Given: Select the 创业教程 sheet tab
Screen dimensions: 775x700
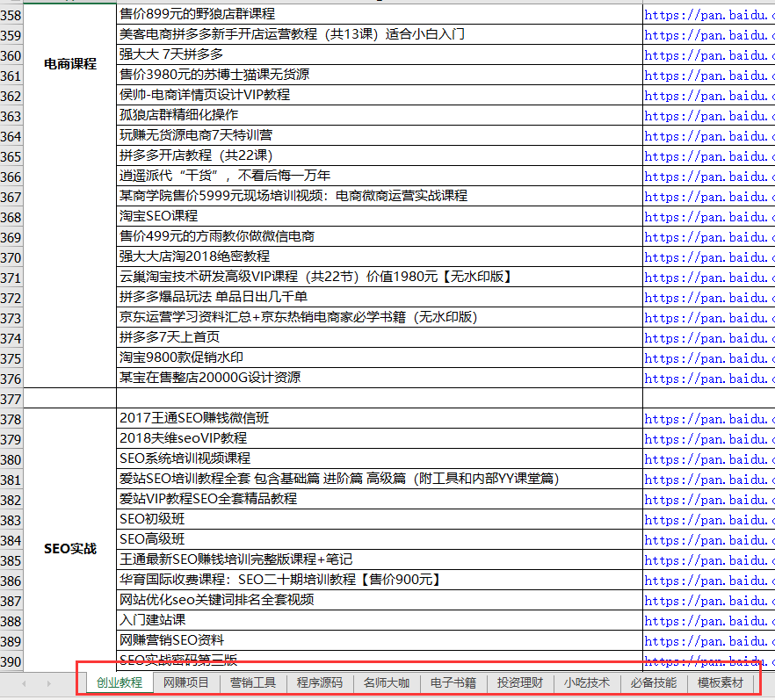Looking at the screenshot, I should click(x=119, y=682).
